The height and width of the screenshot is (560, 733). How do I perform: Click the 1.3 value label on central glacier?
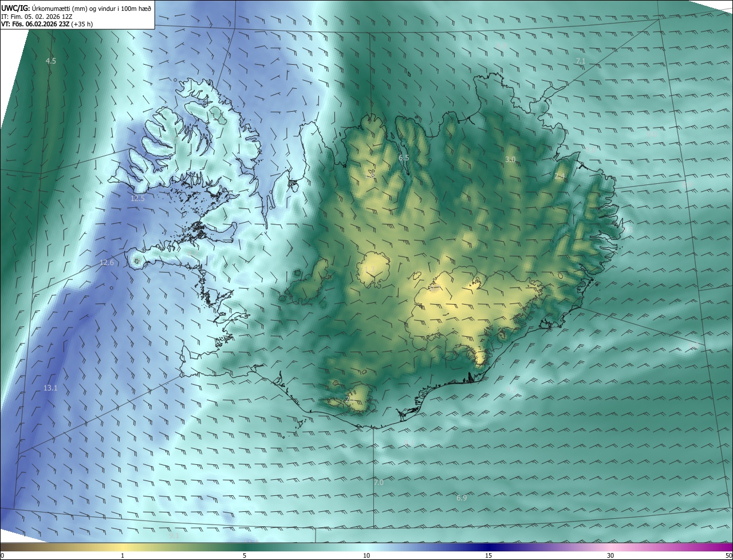click(x=370, y=270)
